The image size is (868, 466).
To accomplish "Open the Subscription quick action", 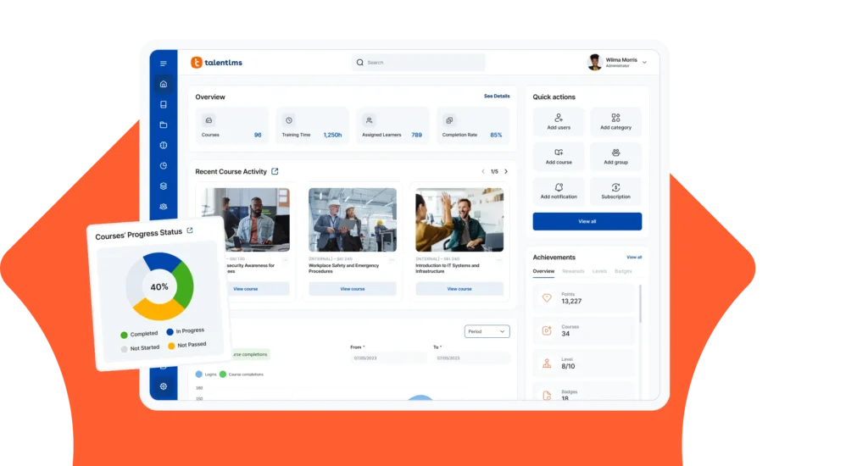I will tap(615, 191).
